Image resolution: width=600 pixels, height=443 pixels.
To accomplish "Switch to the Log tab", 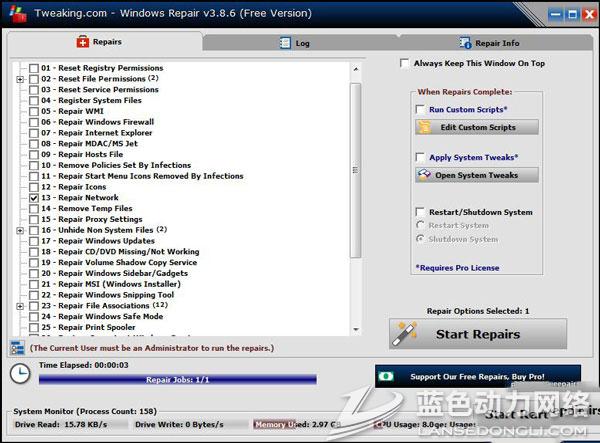I will tap(288, 43).
